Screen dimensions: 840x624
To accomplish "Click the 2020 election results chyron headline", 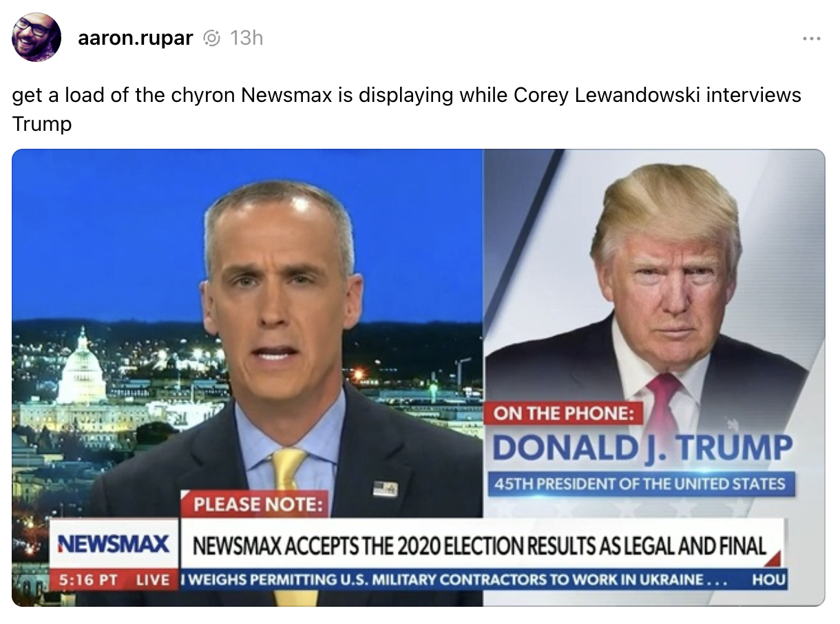I will click(x=479, y=546).
